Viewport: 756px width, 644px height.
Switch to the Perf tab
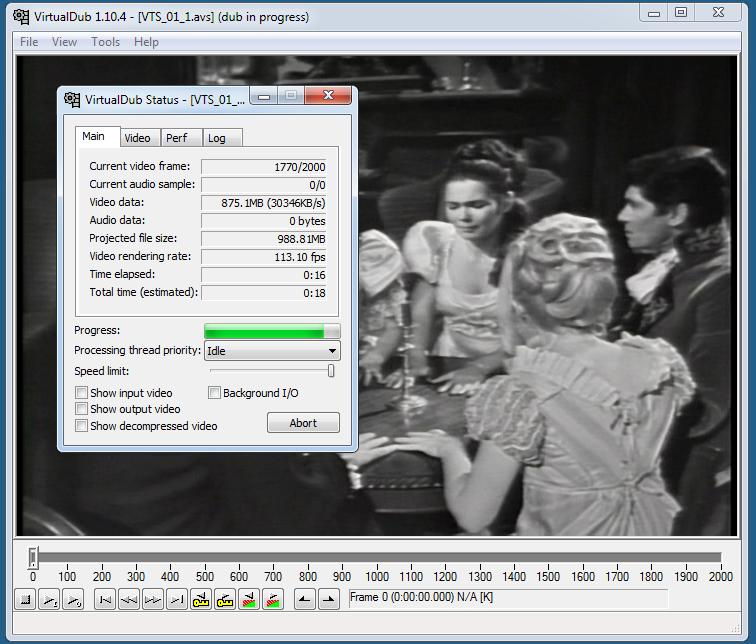[x=176, y=138]
